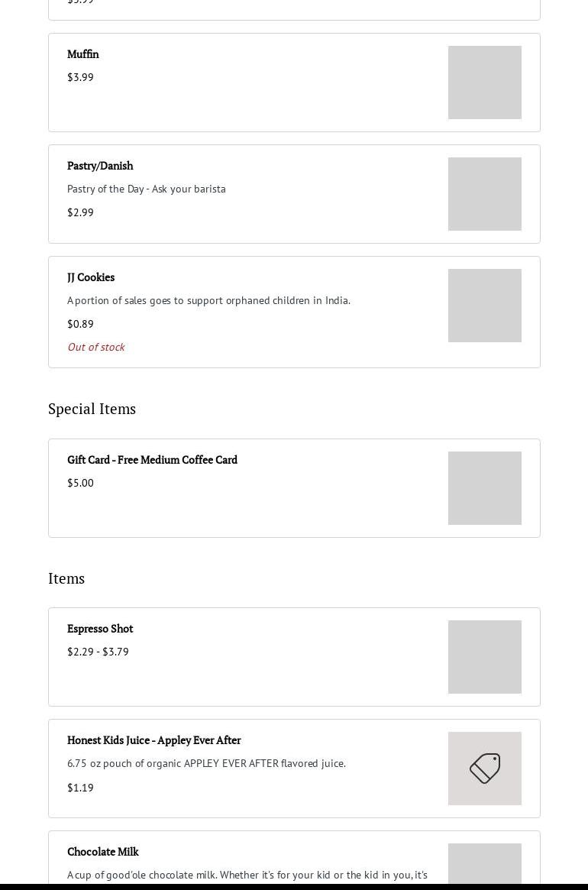Image resolution: width=588 pixels, height=890 pixels.
Task: Click the Chocolate Milk item title
Action: pyautogui.click(x=103, y=852)
